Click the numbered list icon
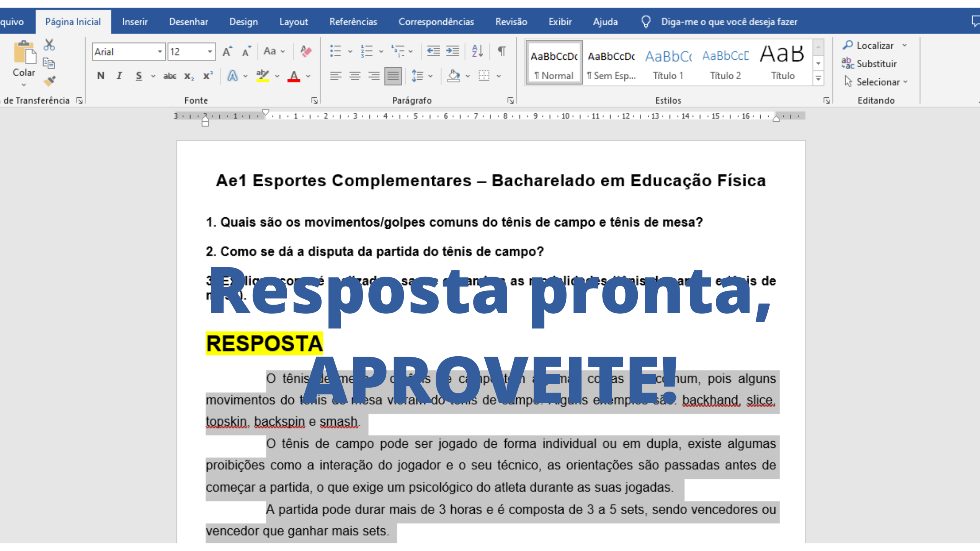Image resolution: width=980 pixels, height=551 pixels. (x=367, y=51)
